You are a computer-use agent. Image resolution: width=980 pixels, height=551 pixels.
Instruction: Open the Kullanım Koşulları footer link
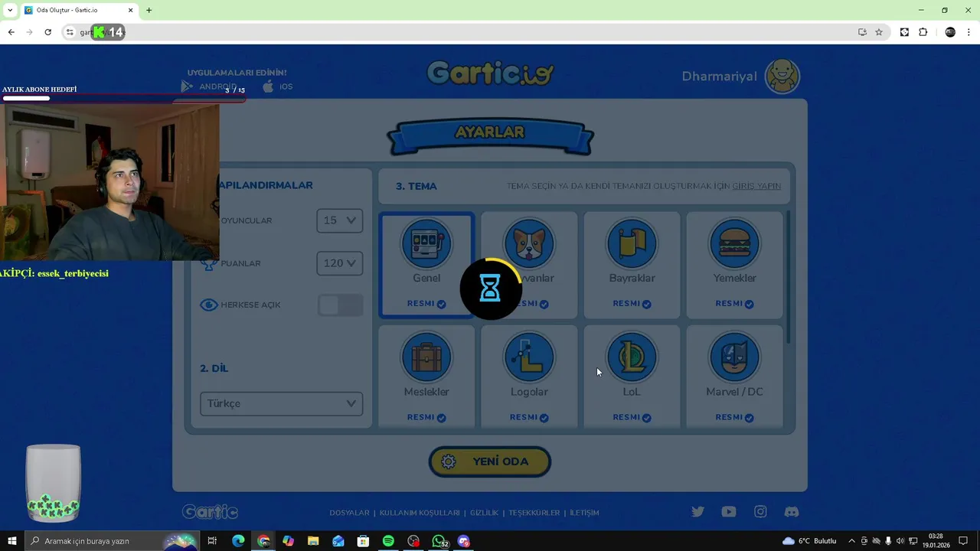(x=420, y=513)
